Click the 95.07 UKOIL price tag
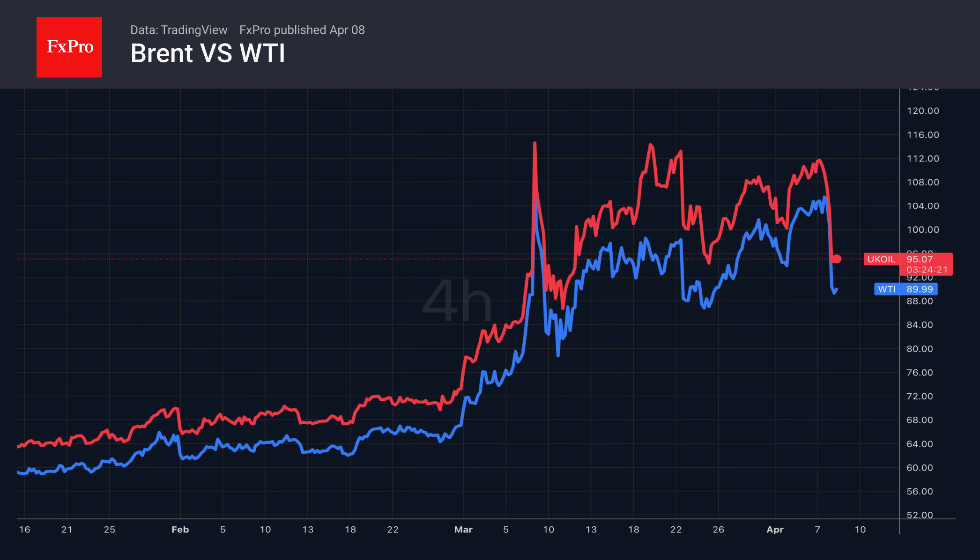The width and height of the screenshot is (980, 560). click(x=920, y=259)
